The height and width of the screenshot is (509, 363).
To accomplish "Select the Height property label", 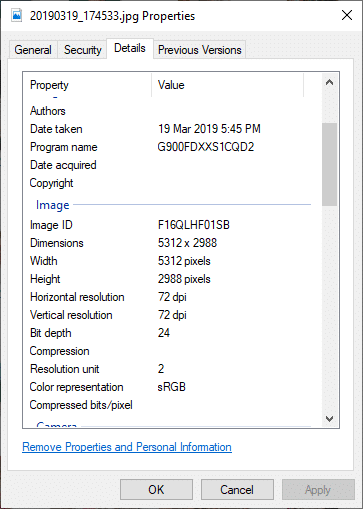I will pos(45,279).
